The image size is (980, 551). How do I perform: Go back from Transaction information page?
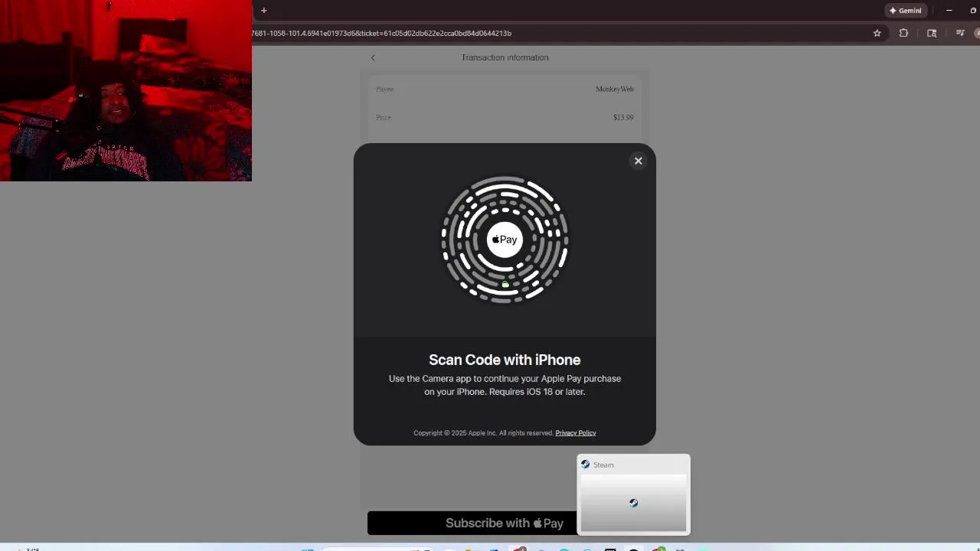tap(373, 57)
